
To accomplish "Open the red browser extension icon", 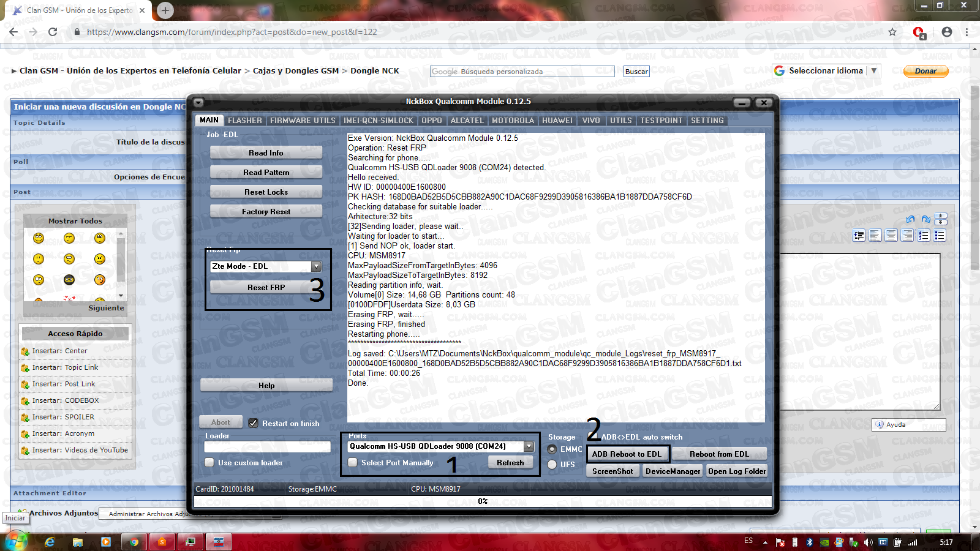I will pos(919,32).
